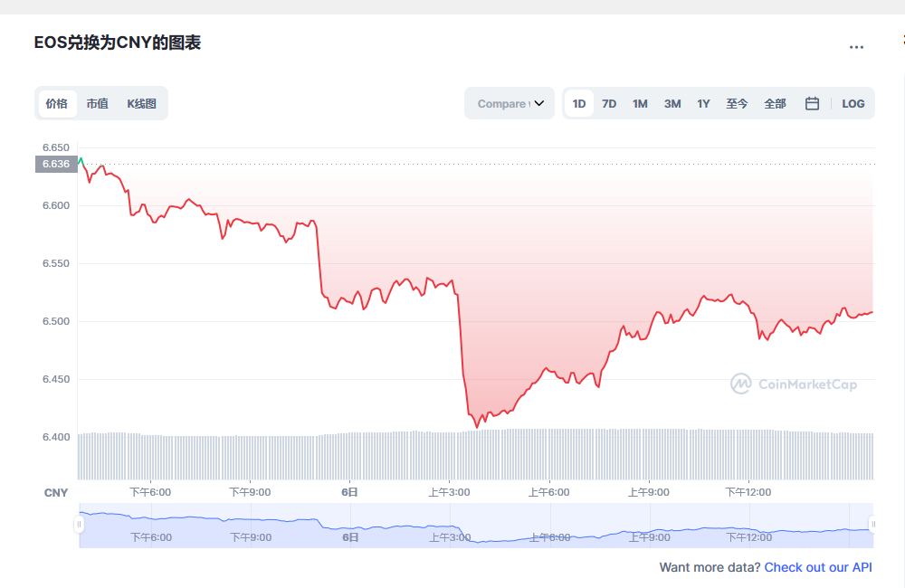Select the 全部 all-time range

tap(775, 104)
